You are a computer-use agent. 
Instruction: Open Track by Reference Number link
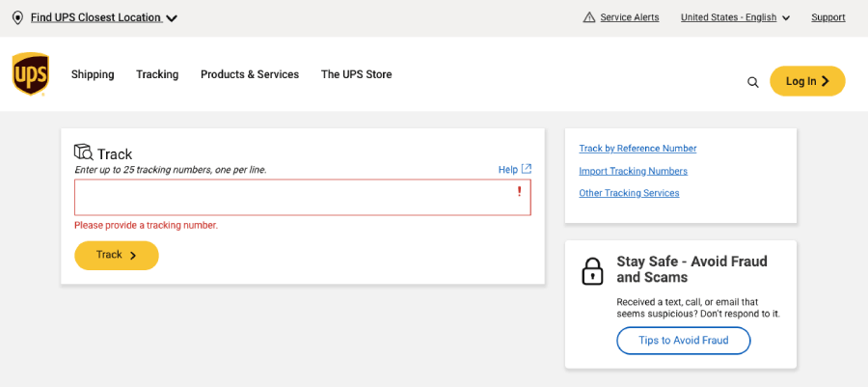coord(637,149)
